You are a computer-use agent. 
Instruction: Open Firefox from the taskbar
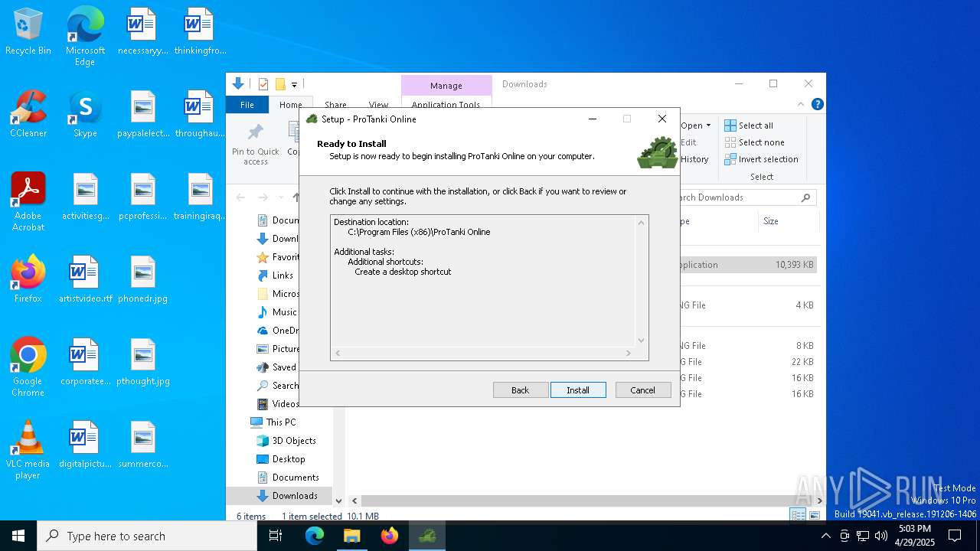pos(390,536)
